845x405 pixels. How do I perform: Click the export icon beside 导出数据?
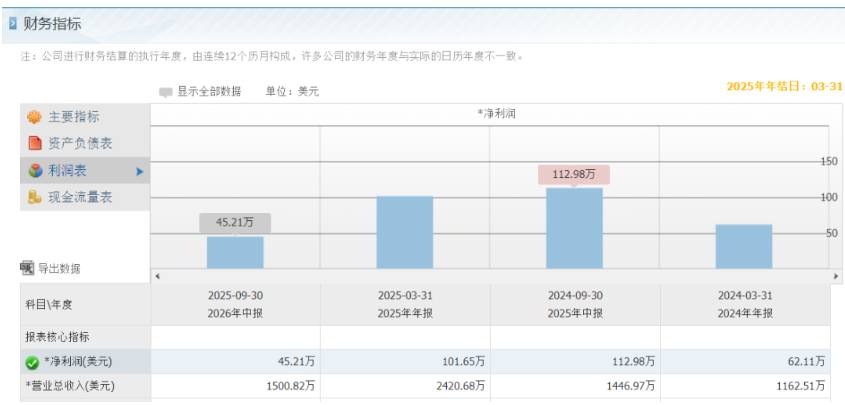coord(27,268)
